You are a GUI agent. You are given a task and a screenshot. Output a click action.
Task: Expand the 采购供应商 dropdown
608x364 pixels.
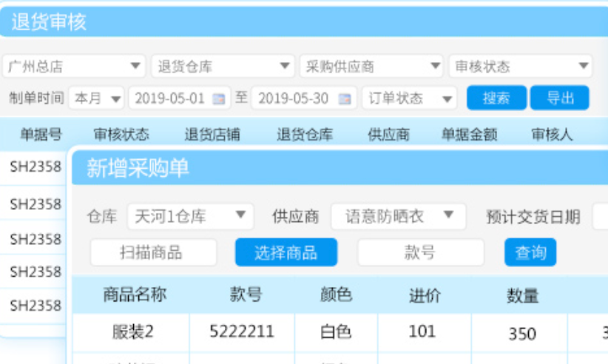pos(371,66)
